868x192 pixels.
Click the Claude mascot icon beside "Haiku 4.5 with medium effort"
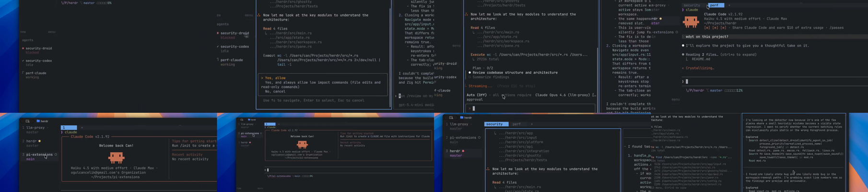[691, 21]
